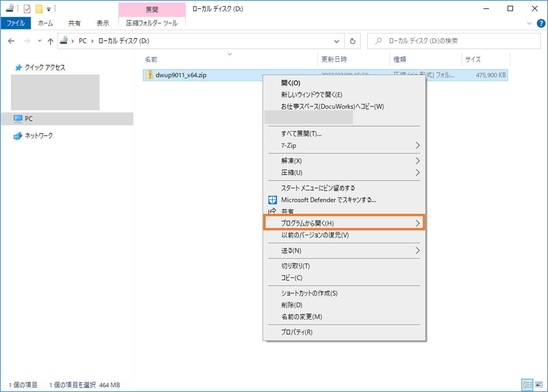
Task: Choose ショートカットの作成(S)
Action: [344, 293]
